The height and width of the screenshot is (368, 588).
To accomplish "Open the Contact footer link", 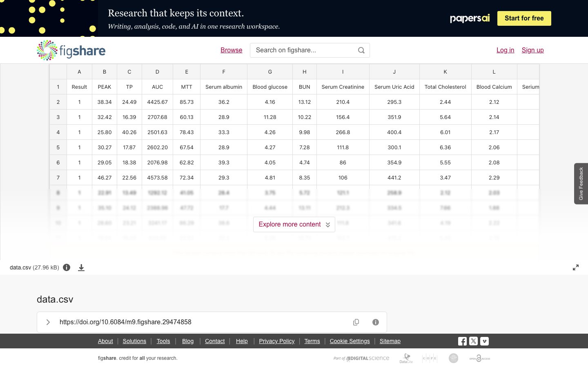I will (215, 341).
